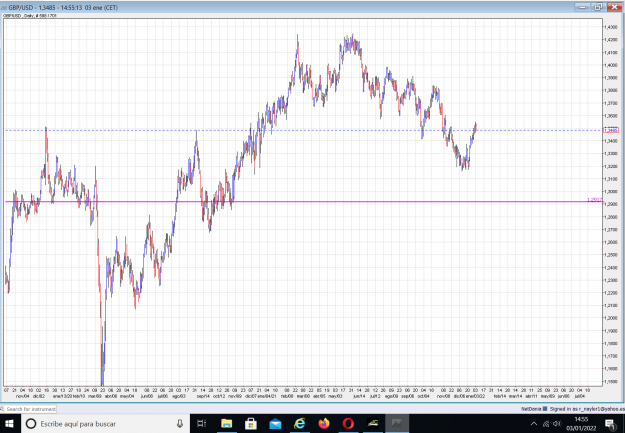Image resolution: width=625 pixels, height=433 pixels.
Task: Minimize the GBP/USD chart window
Action: 582,7
